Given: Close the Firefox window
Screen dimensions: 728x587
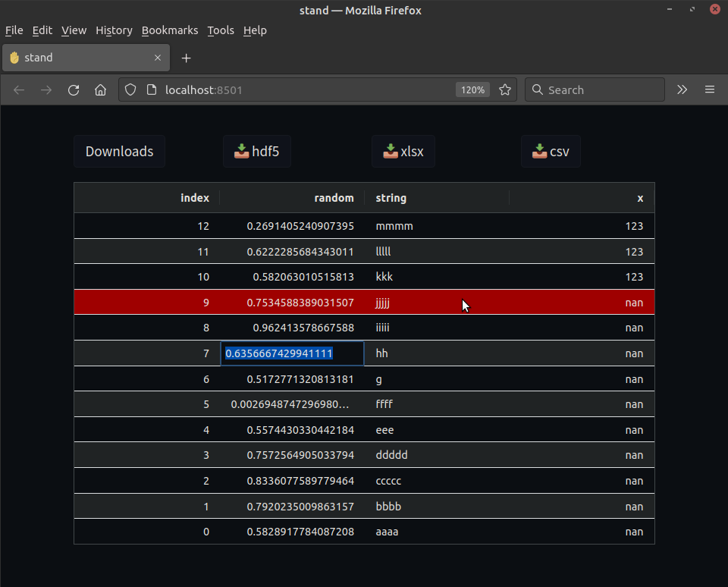Looking at the screenshot, I should [x=714, y=9].
